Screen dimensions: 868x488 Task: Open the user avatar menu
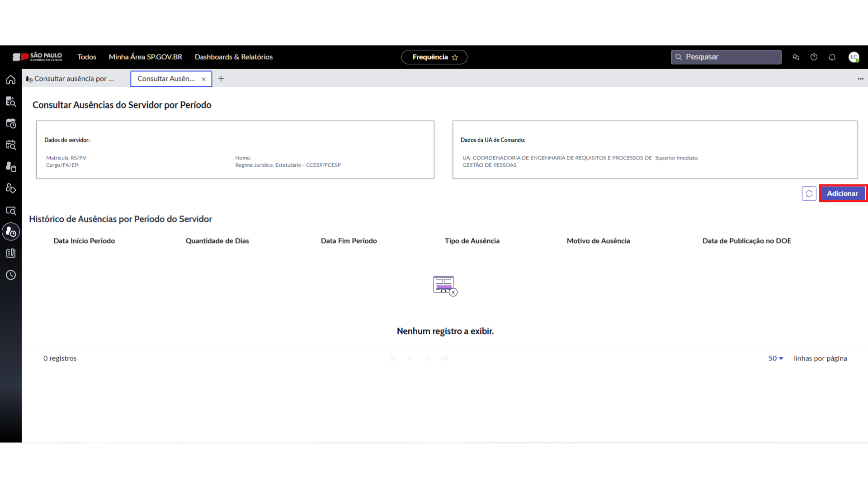pos(854,57)
